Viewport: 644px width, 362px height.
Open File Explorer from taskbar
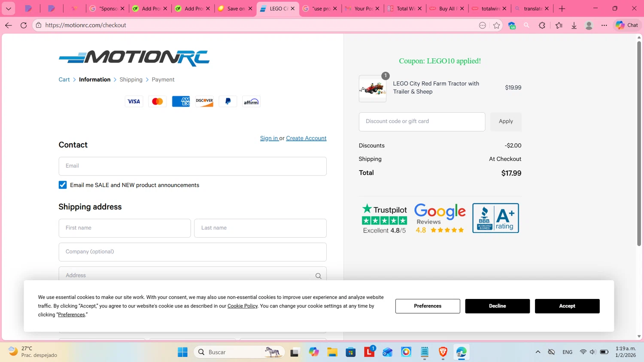pyautogui.click(x=332, y=352)
